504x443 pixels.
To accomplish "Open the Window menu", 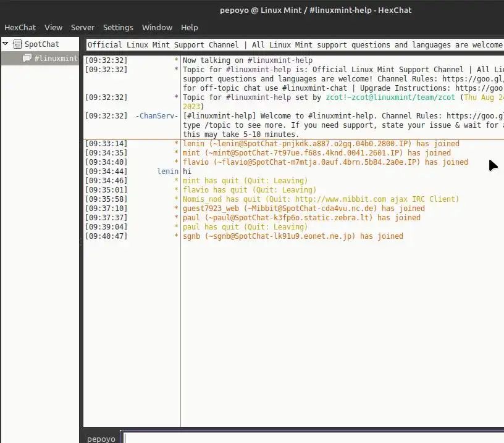I will (x=157, y=28).
